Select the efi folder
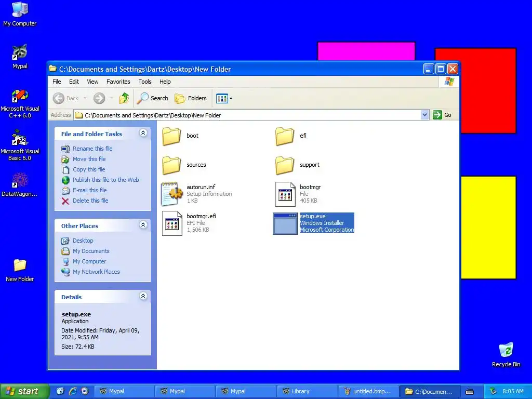 [284, 136]
